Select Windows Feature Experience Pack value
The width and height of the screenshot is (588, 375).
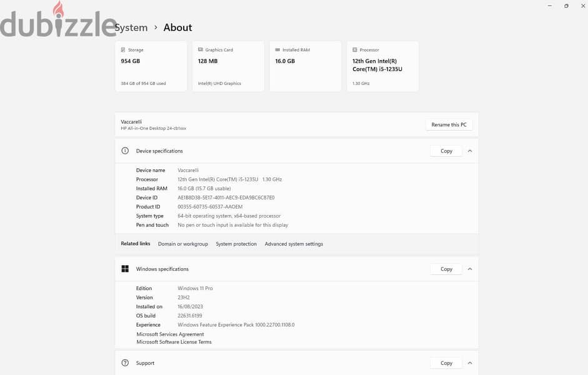[236, 325]
